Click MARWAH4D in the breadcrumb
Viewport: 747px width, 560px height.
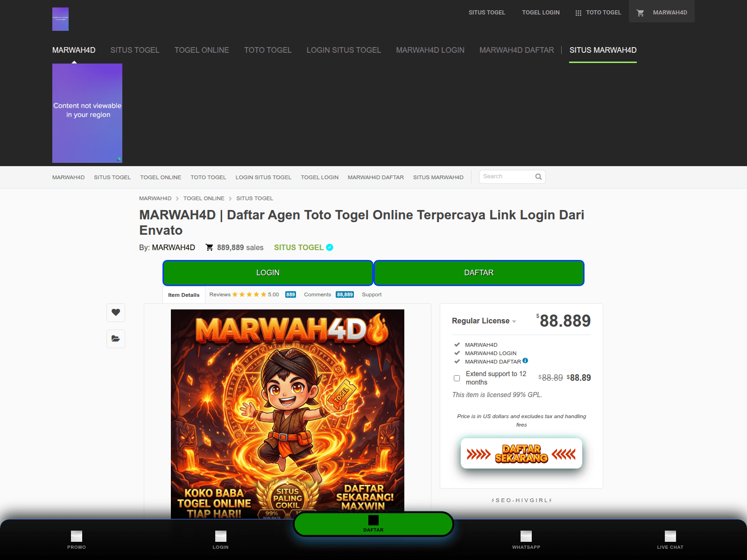155,198
